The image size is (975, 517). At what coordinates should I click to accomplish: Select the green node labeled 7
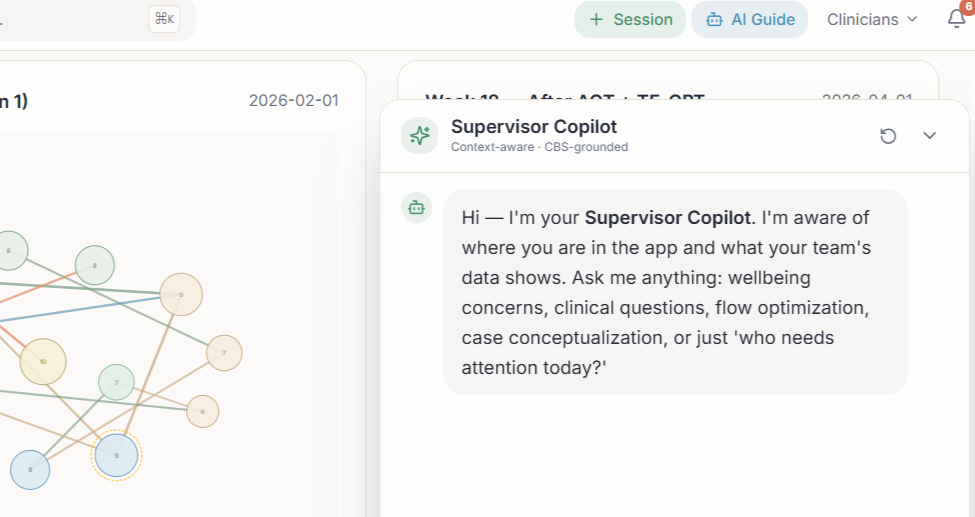116,382
